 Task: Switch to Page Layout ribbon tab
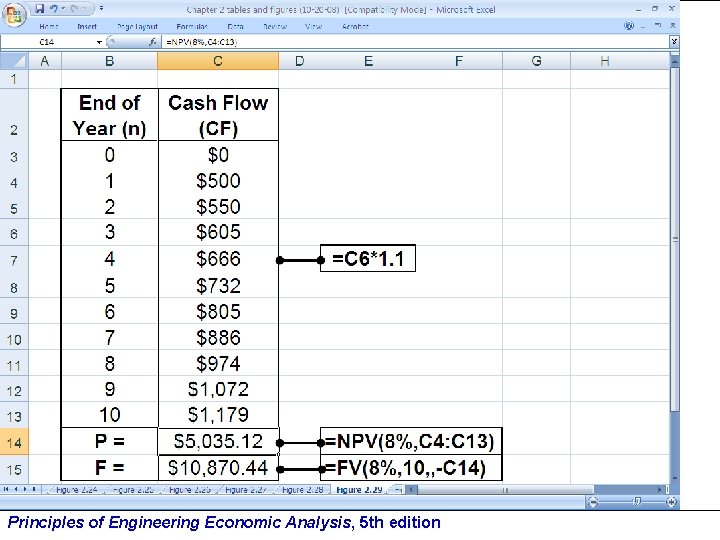click(137, 27)
